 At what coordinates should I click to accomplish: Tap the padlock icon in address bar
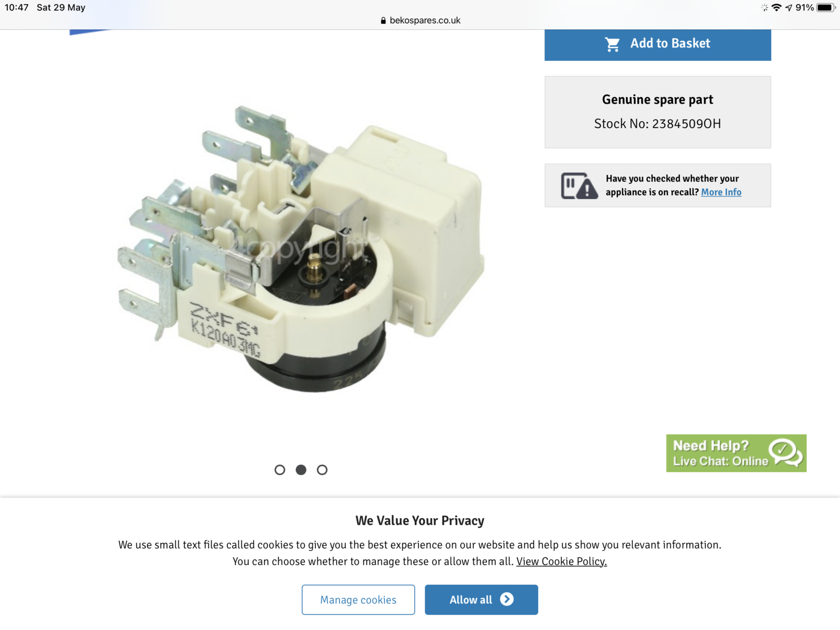coord(383,20)
